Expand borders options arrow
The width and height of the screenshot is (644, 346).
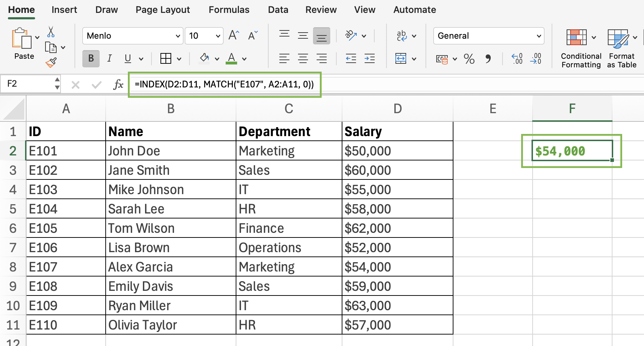[179, 59]
